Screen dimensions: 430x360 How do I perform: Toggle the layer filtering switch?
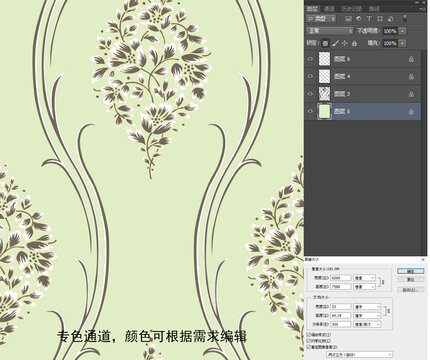405,19
